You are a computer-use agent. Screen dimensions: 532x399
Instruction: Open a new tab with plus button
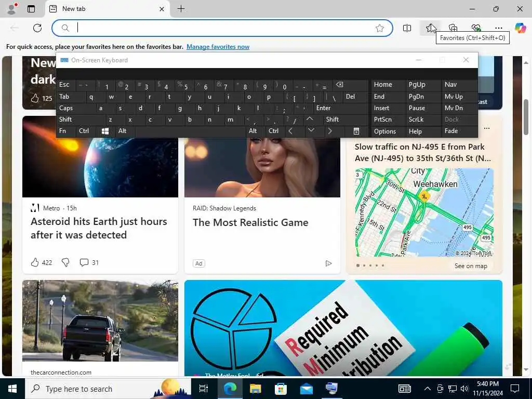pos(181,9)
